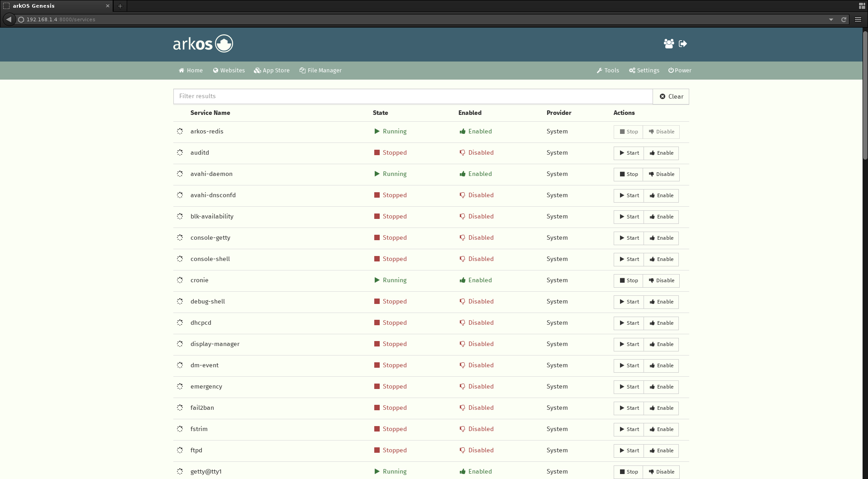This screenshot has height=479, width=868.
Task: Click the avahi-daemon row service icon
Action: coord(180,174)
